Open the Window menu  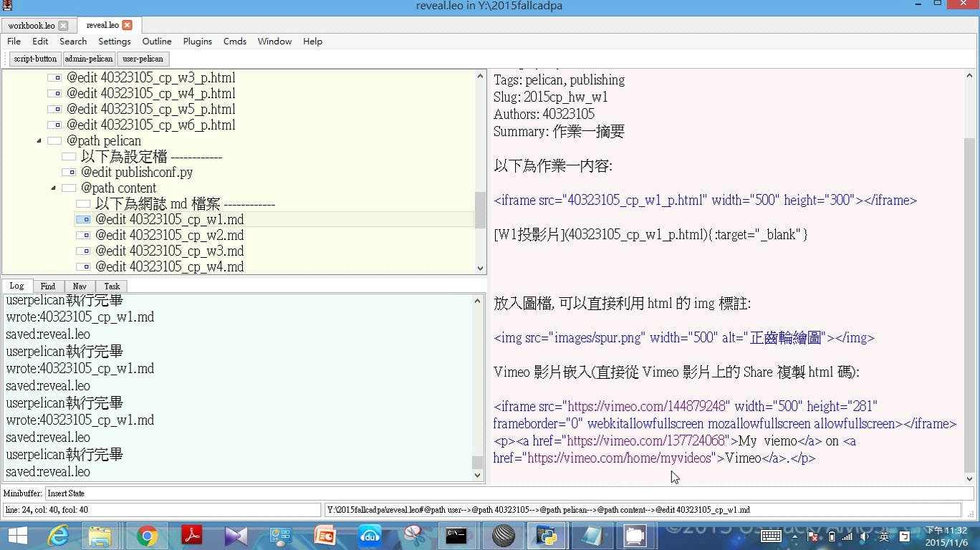[x=274, y=42]
